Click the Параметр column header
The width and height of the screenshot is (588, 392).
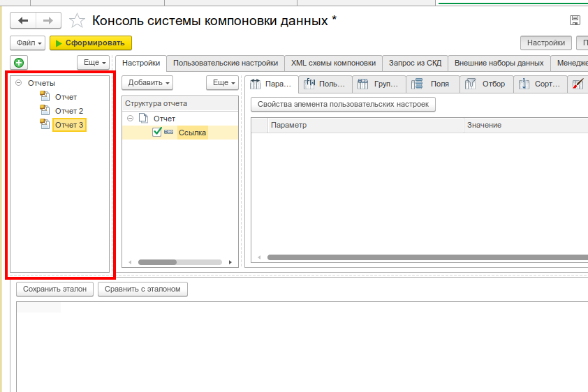pyautogui.click(x=366, y=125)
